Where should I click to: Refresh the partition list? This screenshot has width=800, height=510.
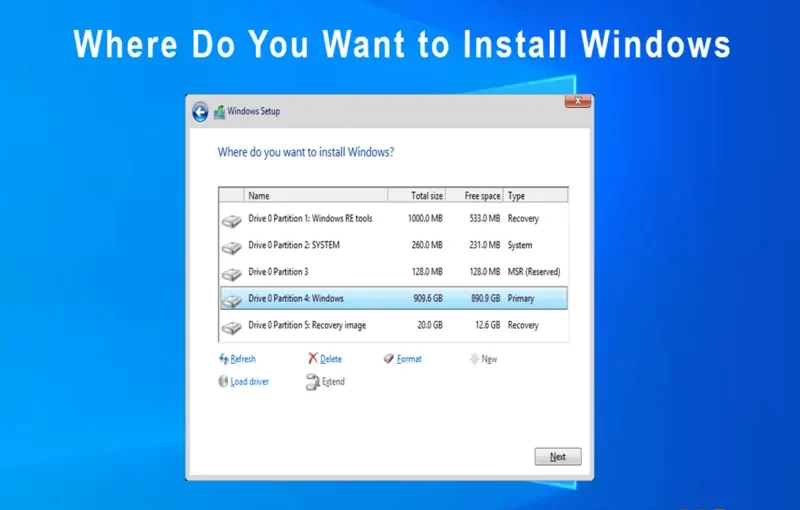[x=237, y=359]
